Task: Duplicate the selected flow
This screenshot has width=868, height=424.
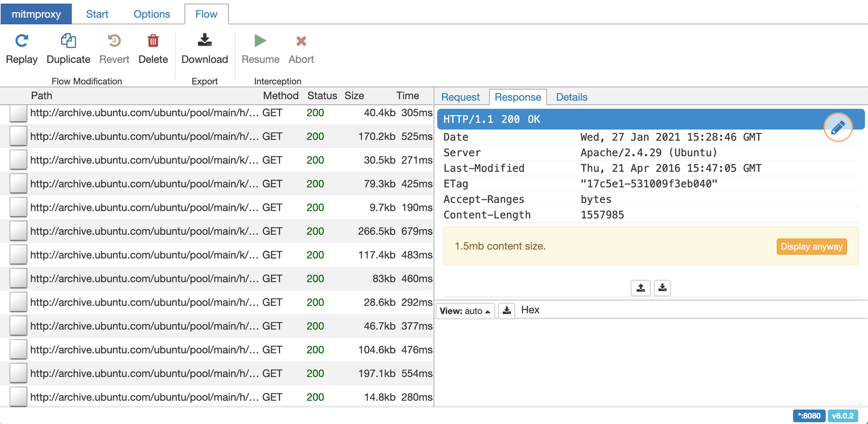Action: point(68,41)
